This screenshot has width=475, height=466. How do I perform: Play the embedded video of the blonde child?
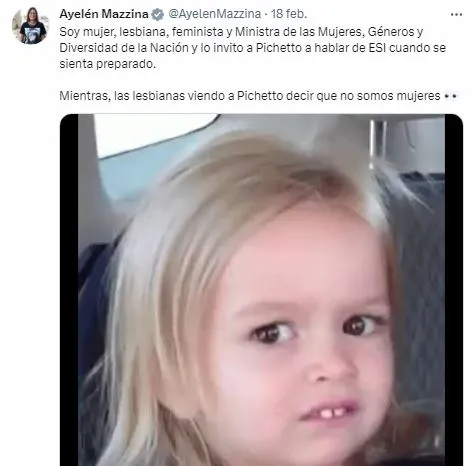261,290
